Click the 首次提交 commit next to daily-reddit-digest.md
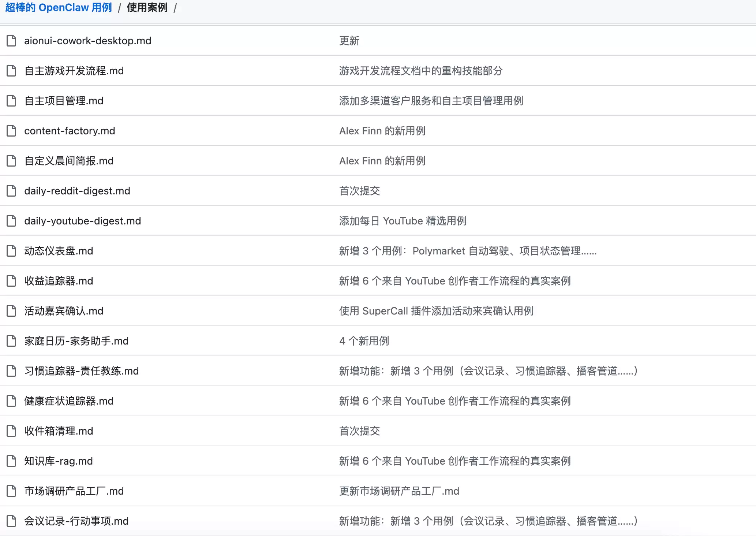Viewport: 756px width, 536px height. coord(360,191)
